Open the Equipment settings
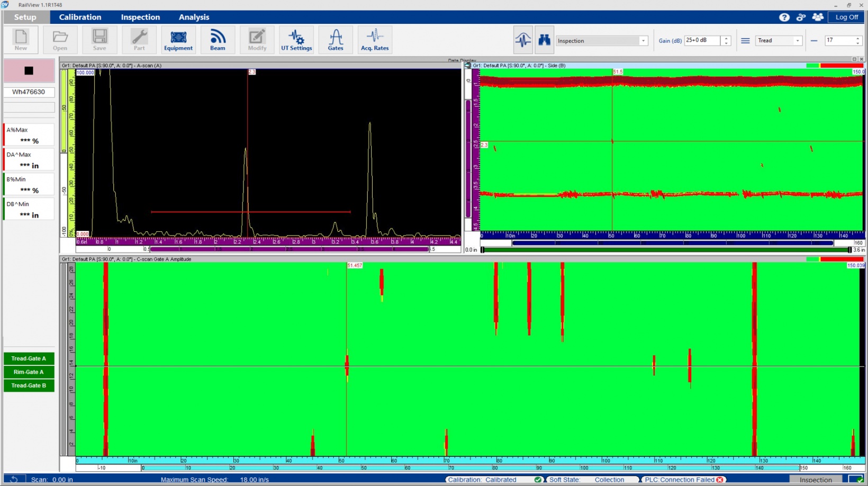 click(178, 40)
